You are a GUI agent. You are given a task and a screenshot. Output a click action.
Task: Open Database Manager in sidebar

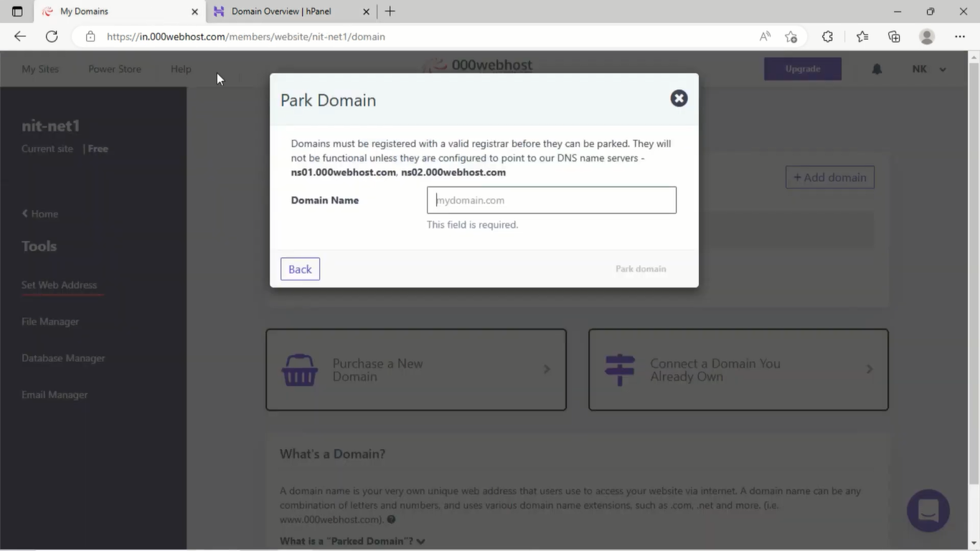point(63,358)
